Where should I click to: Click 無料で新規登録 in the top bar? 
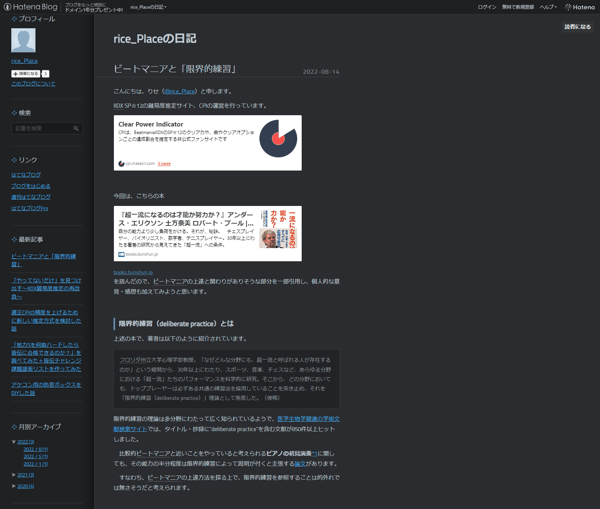pos(518,7)
